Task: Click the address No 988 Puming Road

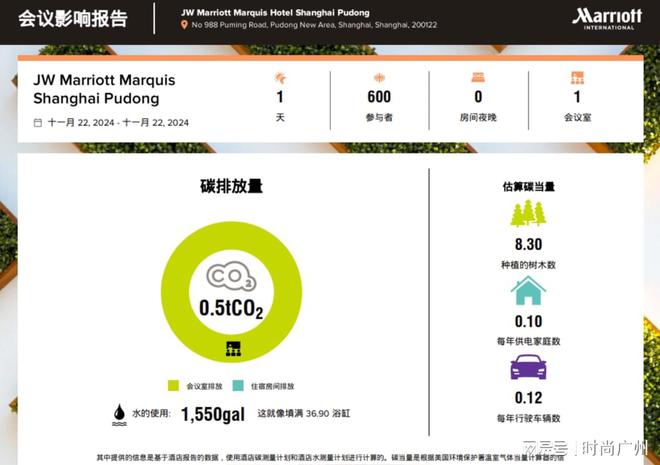Action: [x=314, y=25]
